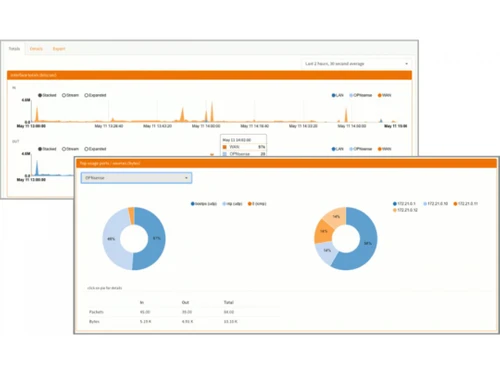
Task: Click the light orange 14% sources pie slice
Action: [336, 217]
